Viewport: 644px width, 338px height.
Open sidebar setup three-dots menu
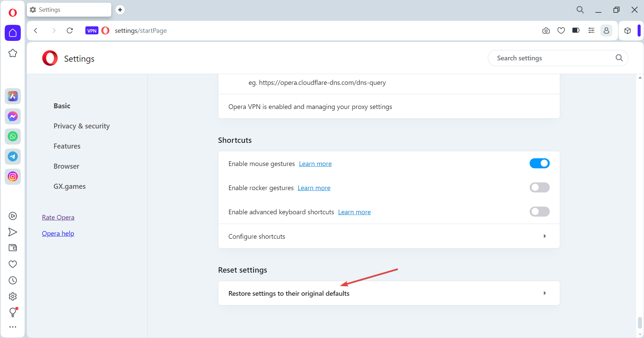pyautogui.click(x=13, y=327)
